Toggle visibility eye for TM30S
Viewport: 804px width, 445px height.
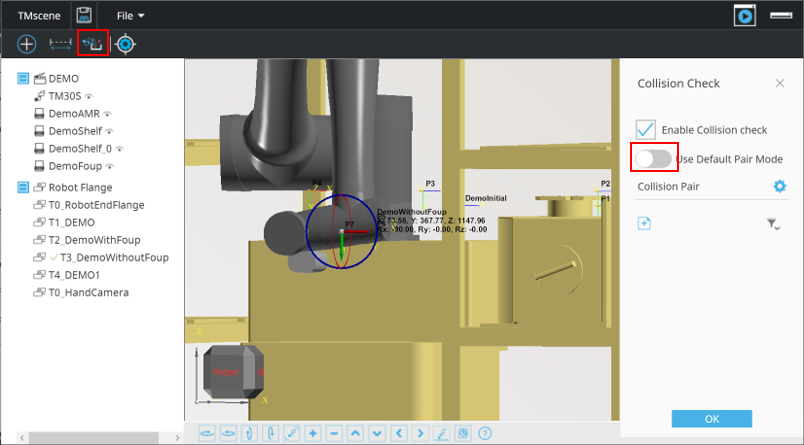[x=89, y=96]
